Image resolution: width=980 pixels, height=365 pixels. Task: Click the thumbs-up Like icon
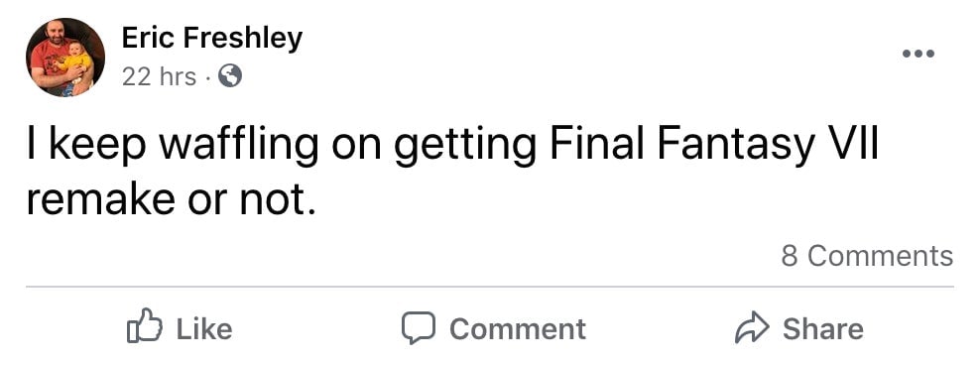pyautogui.click(x=145, y=326)
